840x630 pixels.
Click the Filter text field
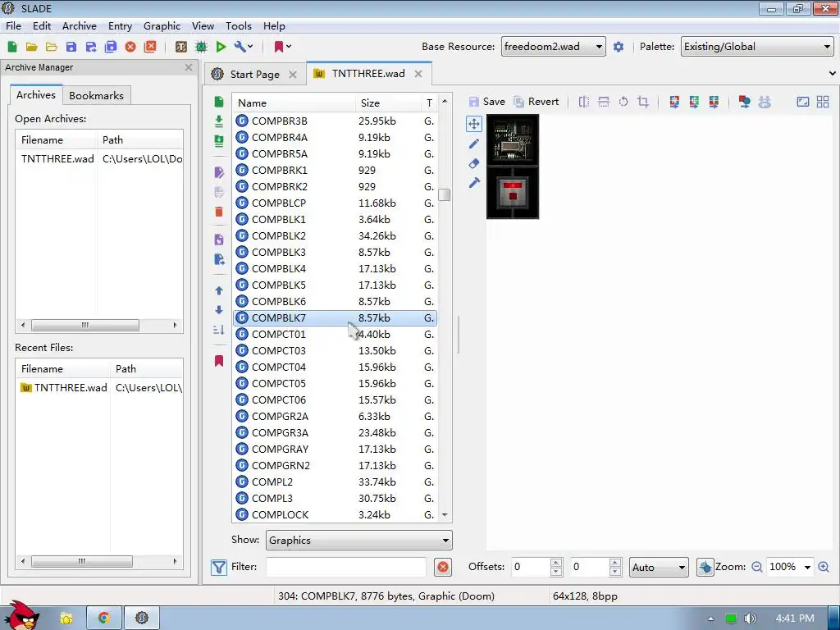tap(346, 567)
